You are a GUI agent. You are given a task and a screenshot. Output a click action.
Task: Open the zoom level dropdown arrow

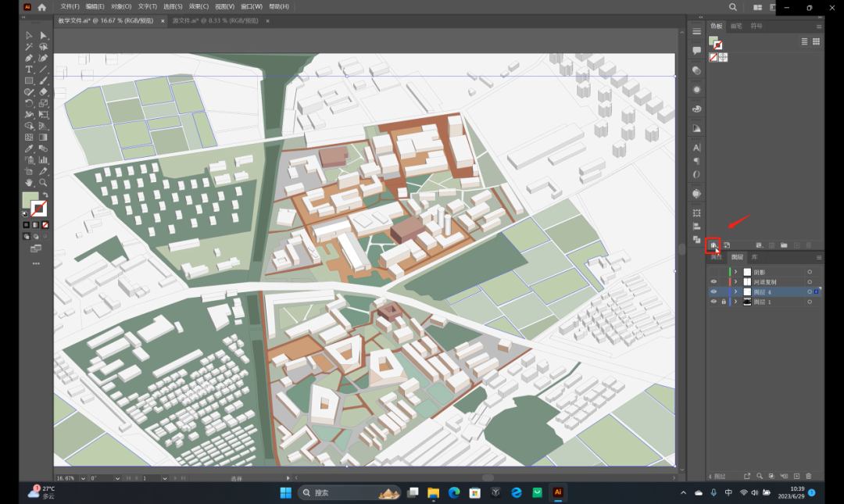[x=83, y=478]
